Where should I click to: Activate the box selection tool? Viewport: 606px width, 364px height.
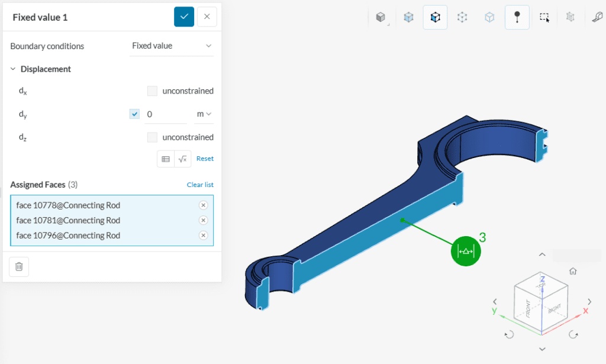click(x=544, y=17)
